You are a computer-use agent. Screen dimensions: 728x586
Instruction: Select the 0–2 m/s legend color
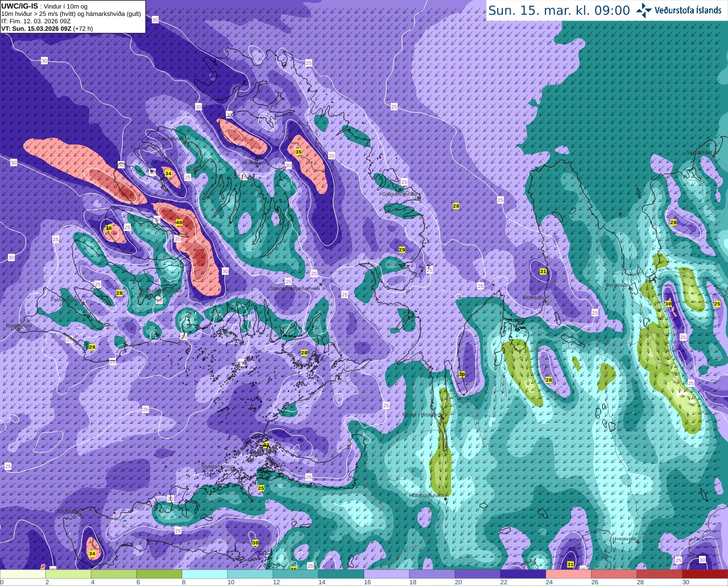coord(23,574)
